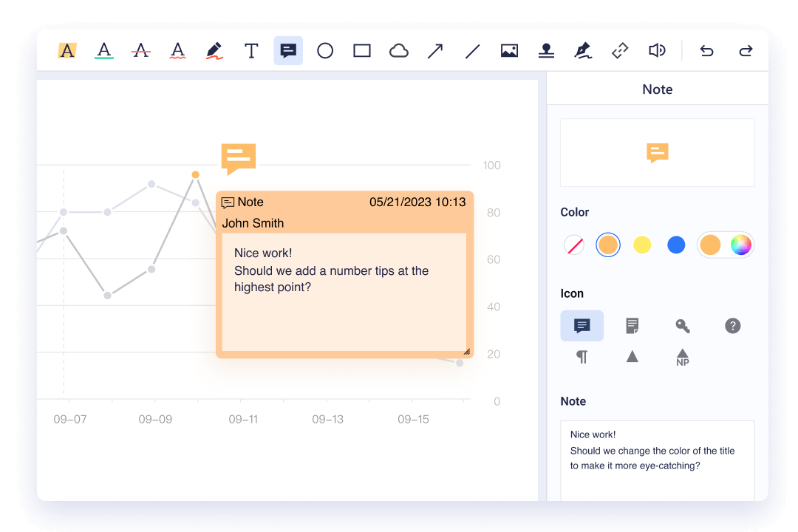Choose the paragraph symbol note icon
The width and height of the screenshot is (798, 532).
(582, 358)
